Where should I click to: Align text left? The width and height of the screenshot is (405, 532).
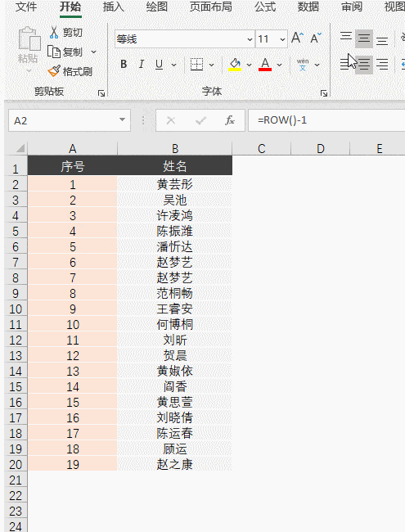pyautogui.click(x=345, y=64)
